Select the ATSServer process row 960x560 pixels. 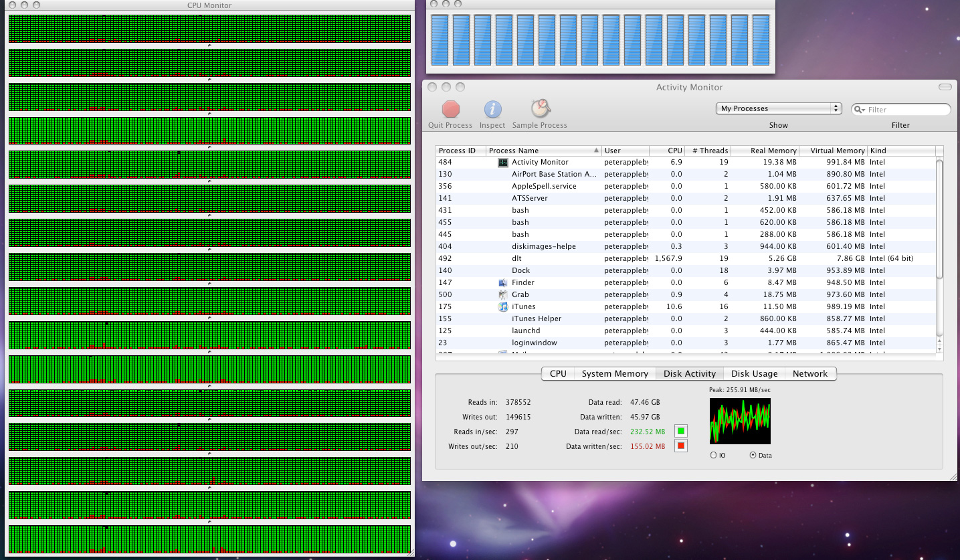pyautogui.click(x=685, y=198)
